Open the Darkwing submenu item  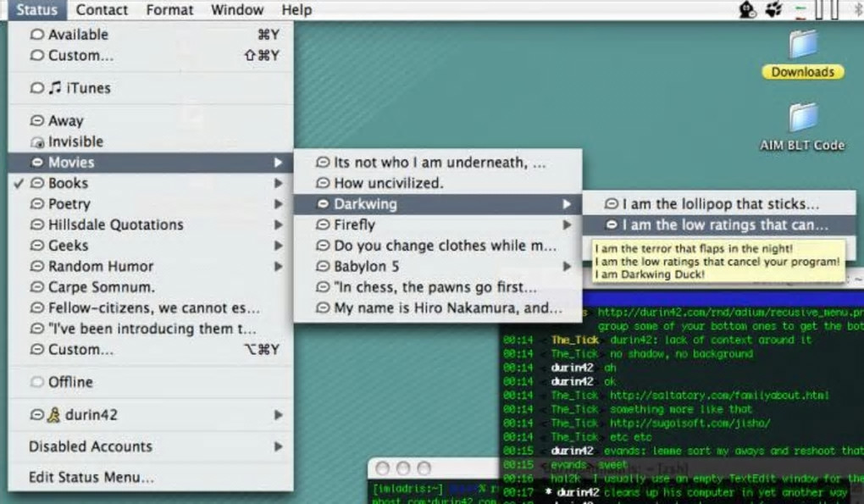(x=438, y=204)
